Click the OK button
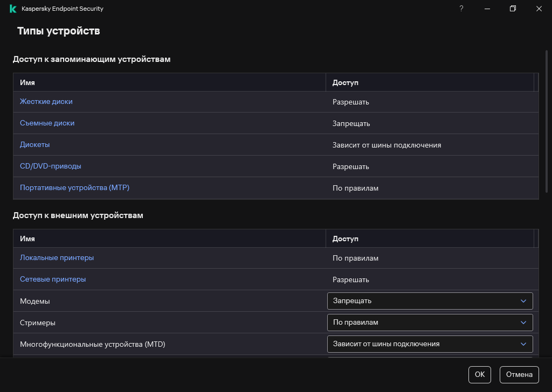The image size is (552, 392). click(x=479, y=374)
